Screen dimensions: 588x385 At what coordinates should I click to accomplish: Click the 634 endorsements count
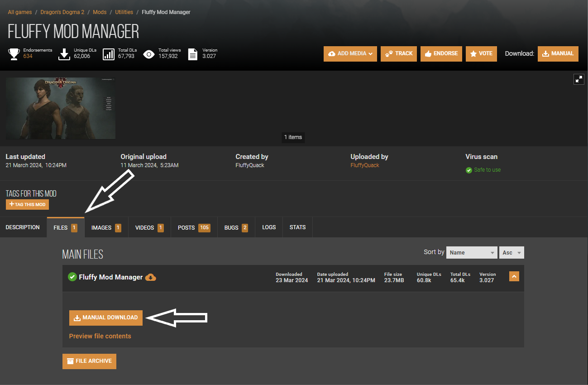[28, 56]
